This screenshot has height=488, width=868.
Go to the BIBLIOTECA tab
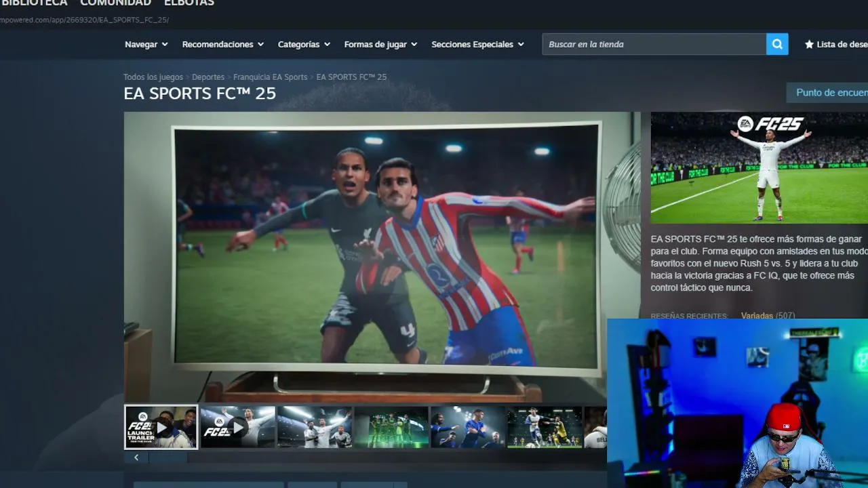click(x=34, y=3)
